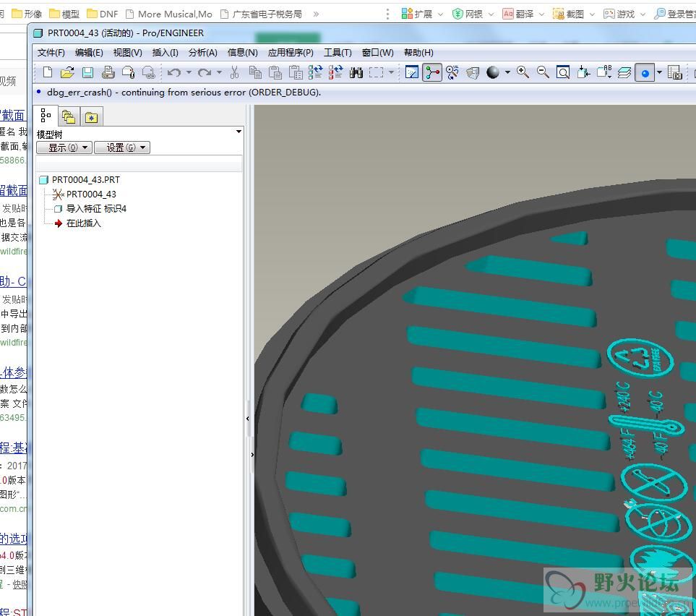Click the view manager icon at toolbar end

[675, 72]
